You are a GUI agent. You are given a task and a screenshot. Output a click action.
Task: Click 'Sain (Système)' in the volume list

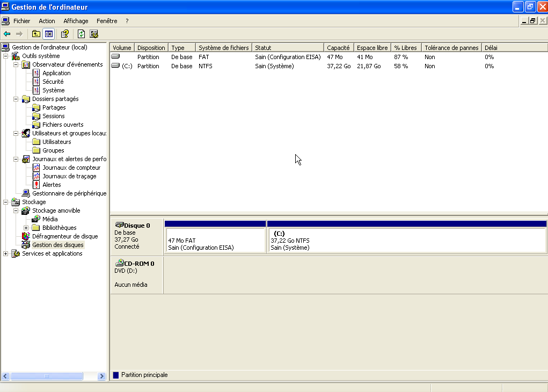tap(274, 66)
